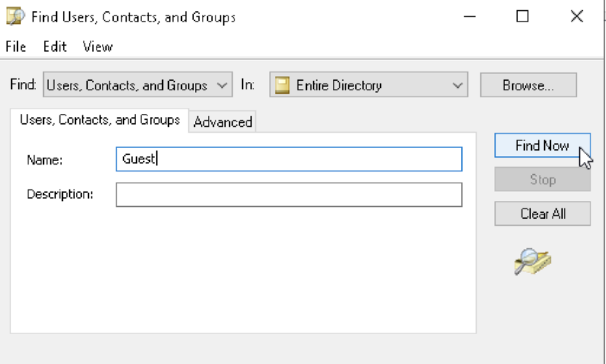Open the File menu
606x364 pixels.
[x=16, y=46]
